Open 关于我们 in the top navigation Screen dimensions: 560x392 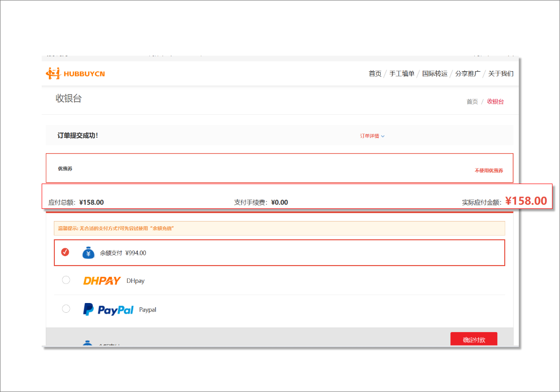point(501,74)
